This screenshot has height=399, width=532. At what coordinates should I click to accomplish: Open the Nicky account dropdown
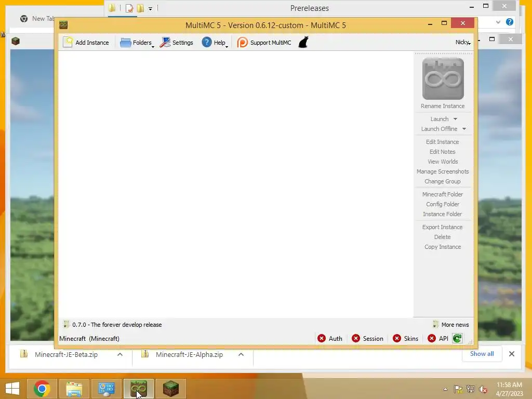click(x=463, y=43)
